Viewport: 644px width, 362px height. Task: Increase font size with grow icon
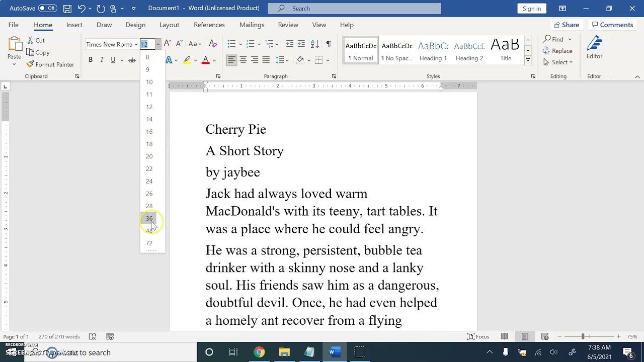(168, 44)
